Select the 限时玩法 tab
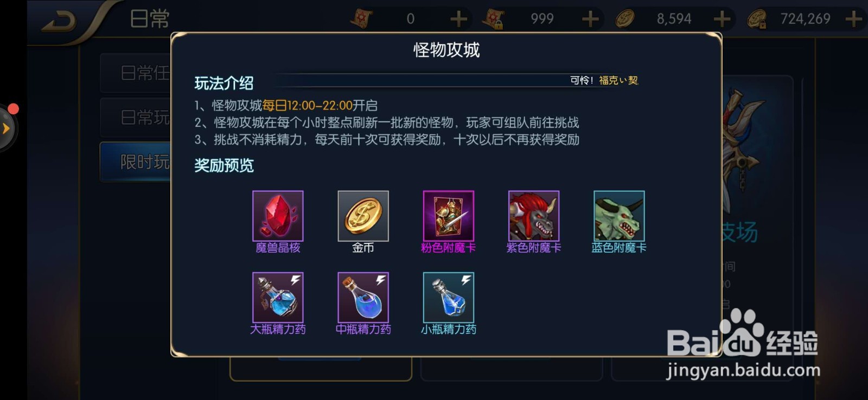The height and width of the screenshot is (400, 868). pyautogui.click(x=136, y=162)
